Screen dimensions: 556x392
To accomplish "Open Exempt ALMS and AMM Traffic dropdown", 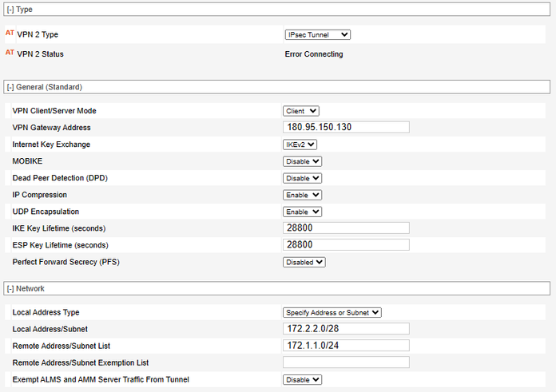I will pyautogui.click(x=302, y=379).
